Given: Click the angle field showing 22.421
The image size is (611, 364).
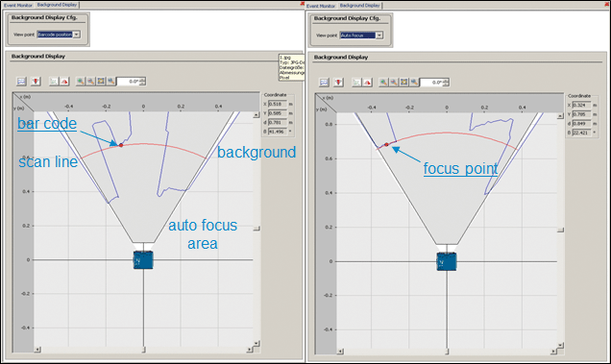Looking at the screenshot, I should coord(582,133).
